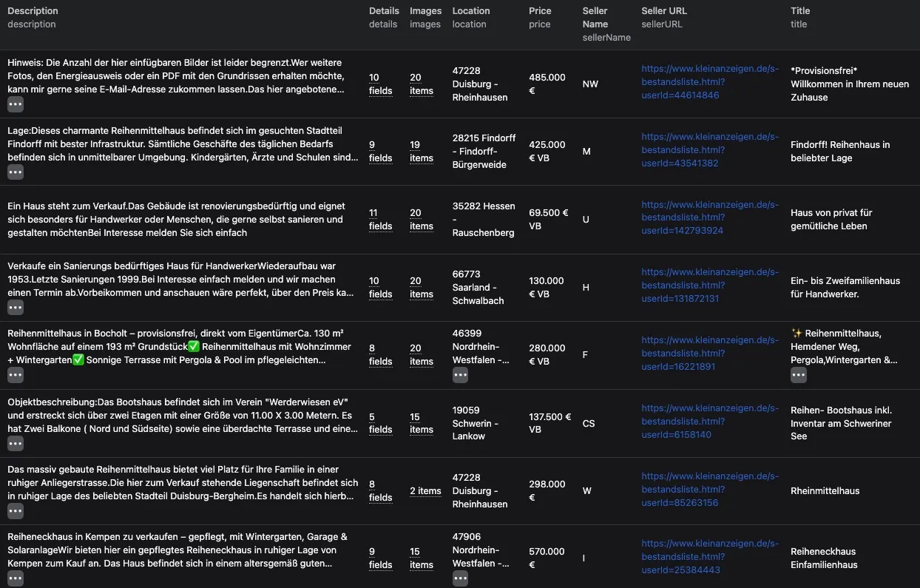Click the Price column header

[540, 11]
